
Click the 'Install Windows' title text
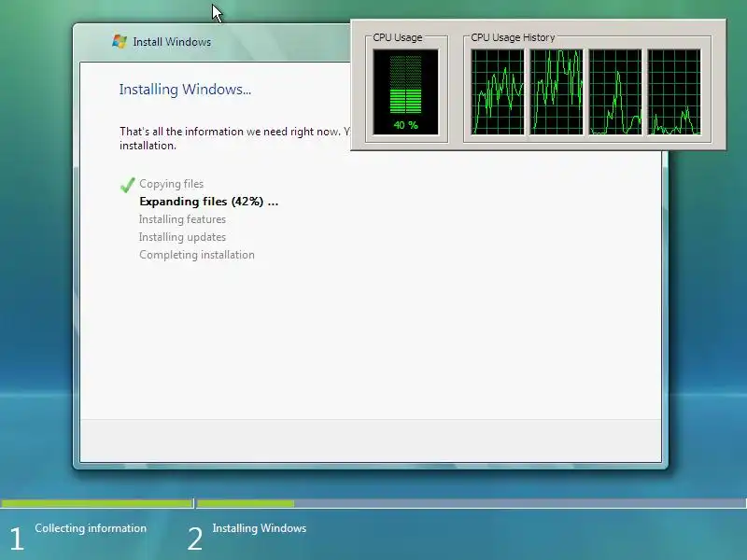tap(172, 42)
